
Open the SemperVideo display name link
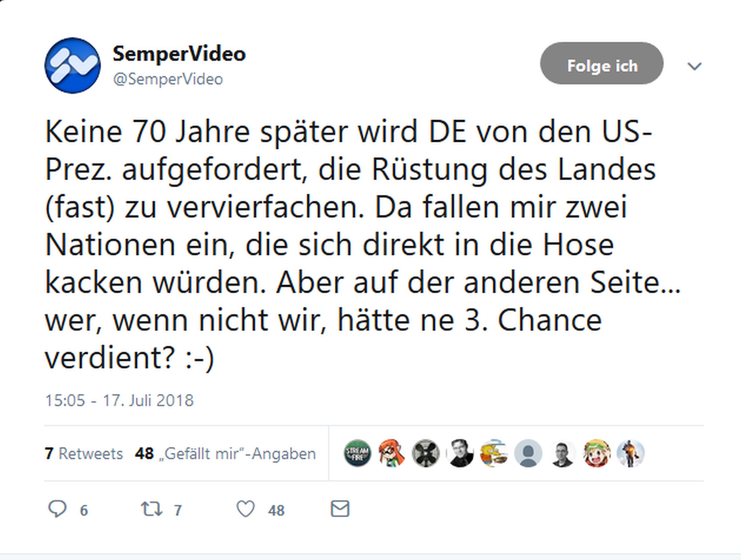tap(179, 54)
